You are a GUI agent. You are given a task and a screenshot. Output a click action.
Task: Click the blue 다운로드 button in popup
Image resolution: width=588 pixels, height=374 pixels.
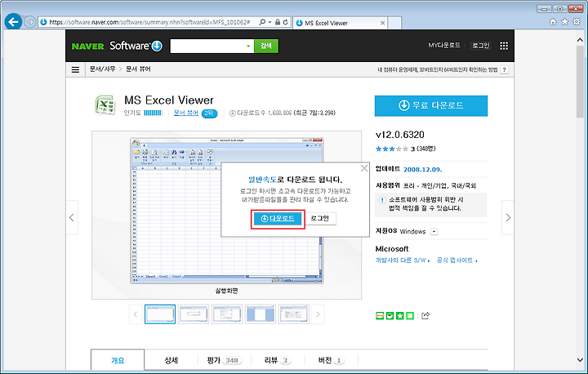pos(278,218)
